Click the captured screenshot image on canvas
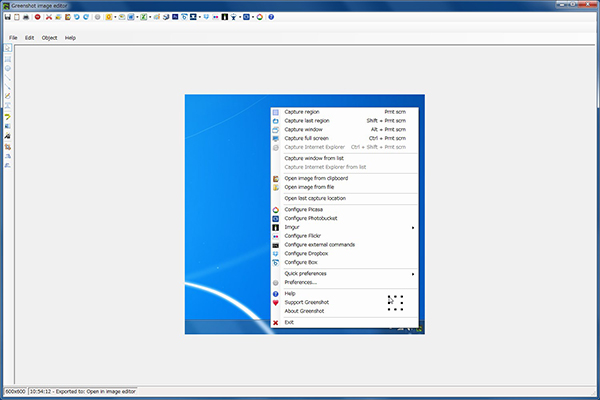Image resolution: width=600 pixels, height=400 pixels. [305, 214]
